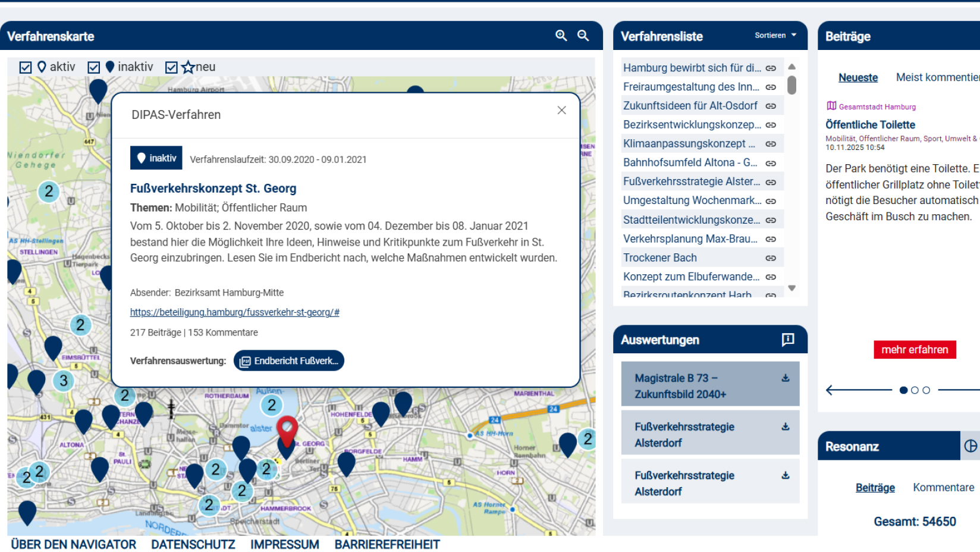Download the Magistrale B 73 evaluation
The width and height of the screenshot is (980, 552).
point(785,377)
